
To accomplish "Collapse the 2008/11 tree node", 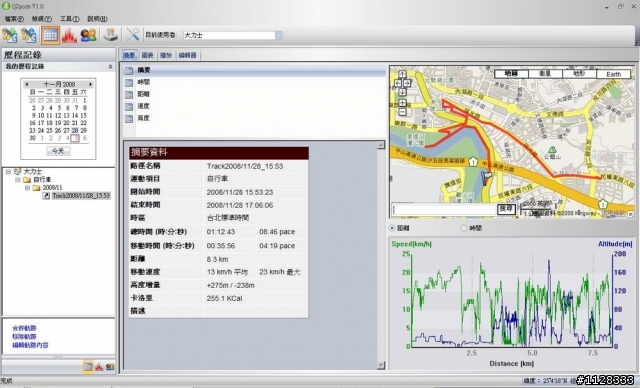I will point(27,188).
